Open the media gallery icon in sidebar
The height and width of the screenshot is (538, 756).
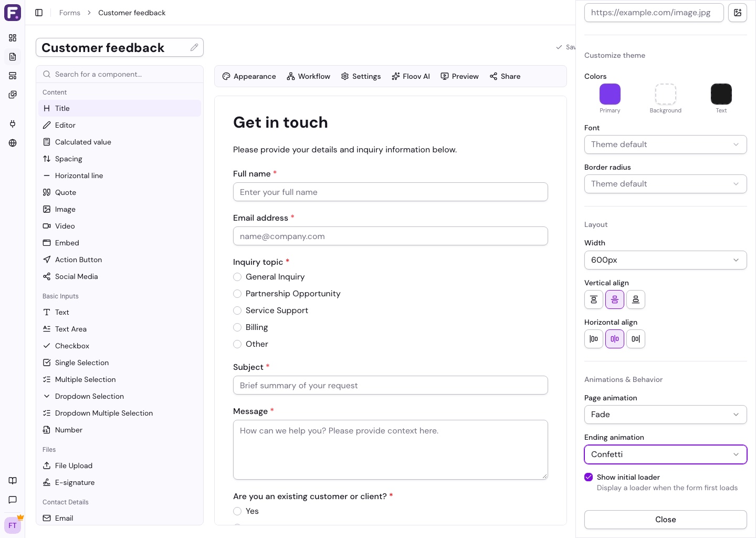[x=13, y=95]
